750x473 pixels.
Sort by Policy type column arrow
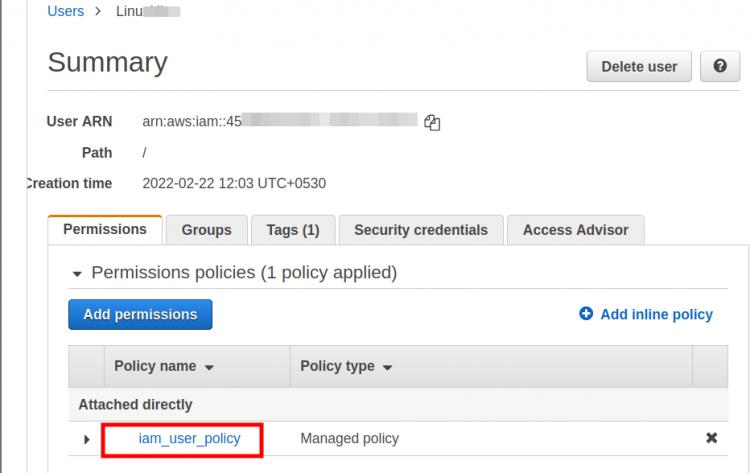point(387,367)
